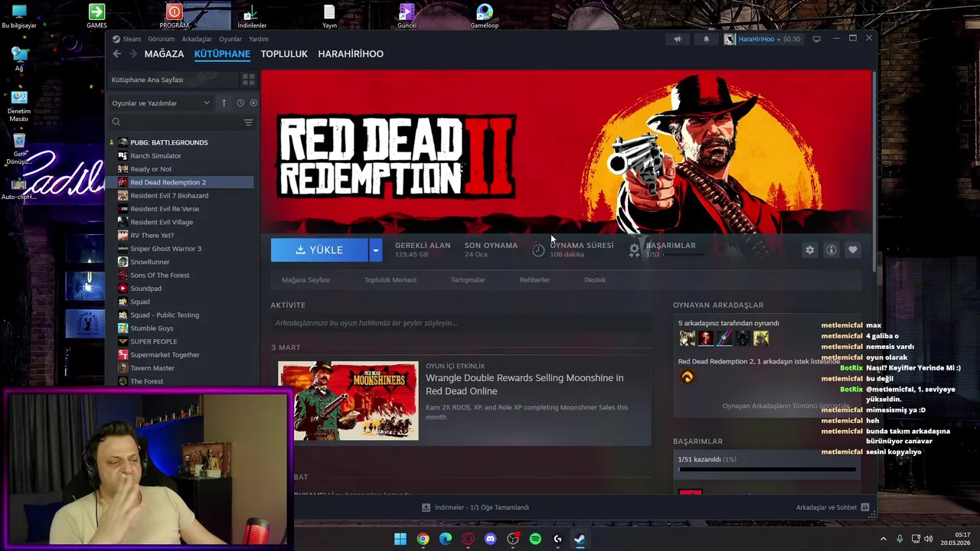Open Destek link
Viewport: 980px width, 551px height.
(x=595, y=280)
